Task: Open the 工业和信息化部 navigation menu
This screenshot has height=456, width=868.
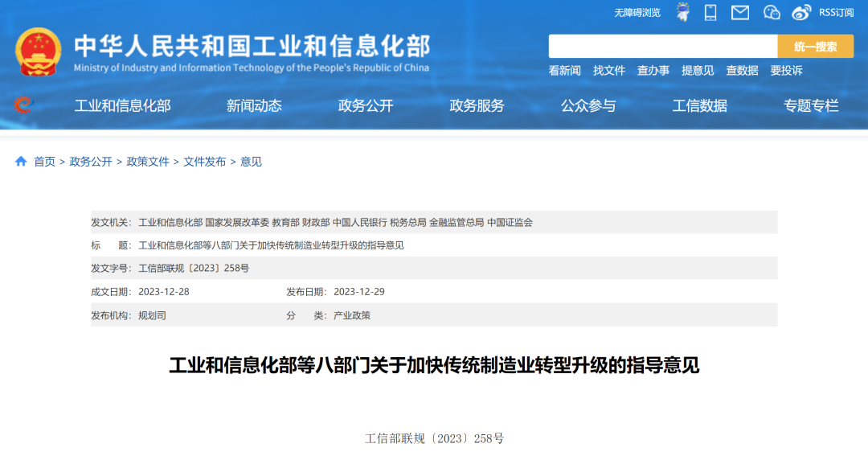Action: tap(122, 105)
